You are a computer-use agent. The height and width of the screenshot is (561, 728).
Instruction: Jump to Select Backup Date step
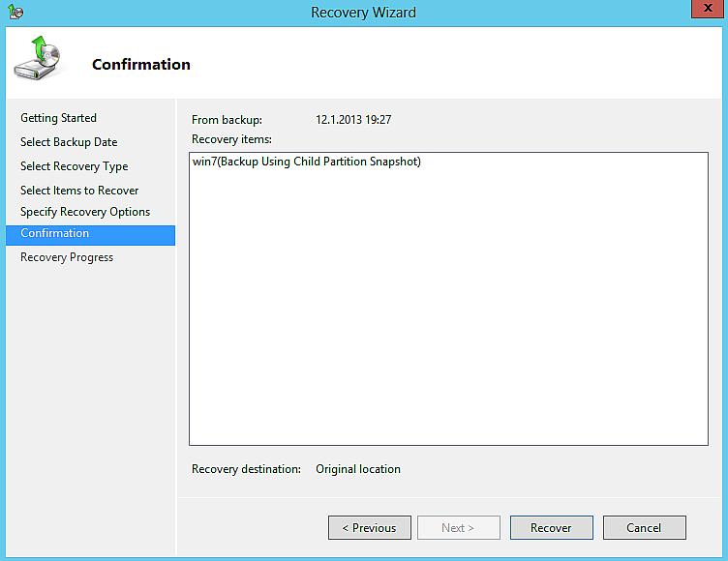coord(69,142)
